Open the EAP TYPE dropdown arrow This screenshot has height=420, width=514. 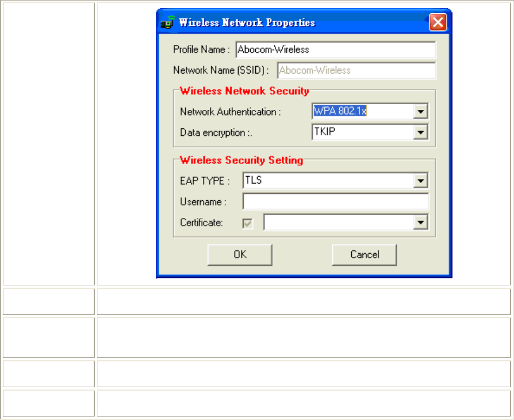(421, 181)
